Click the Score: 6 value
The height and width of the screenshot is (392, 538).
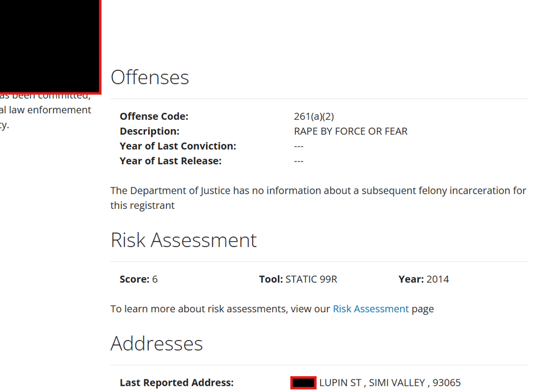pyautogui.click(x=139, y=279)
